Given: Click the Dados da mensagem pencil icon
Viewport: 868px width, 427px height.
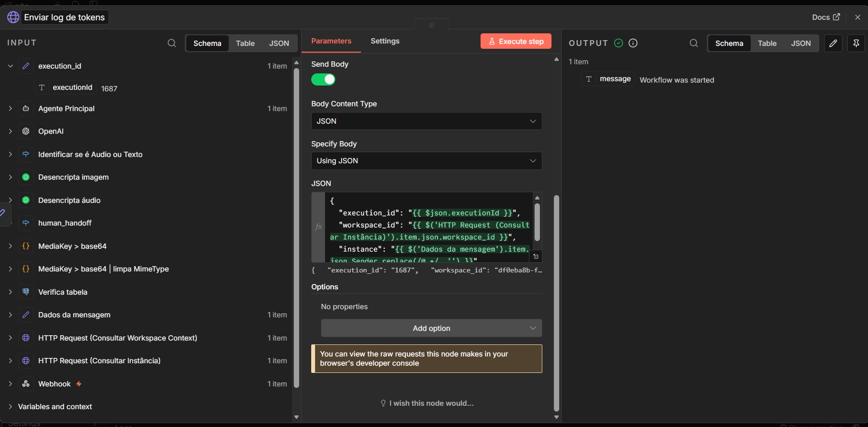Looking at the screenshot, I should [x=26, y=315].
